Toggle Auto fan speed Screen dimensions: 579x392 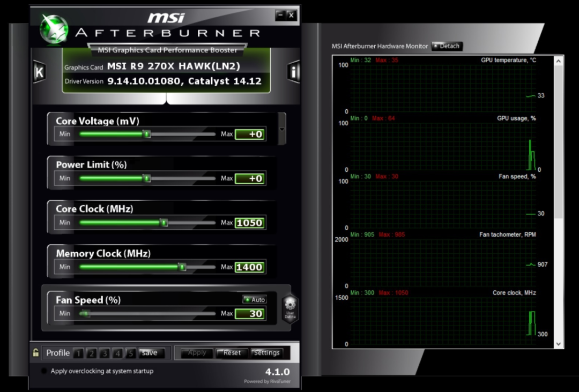[255, 299]
